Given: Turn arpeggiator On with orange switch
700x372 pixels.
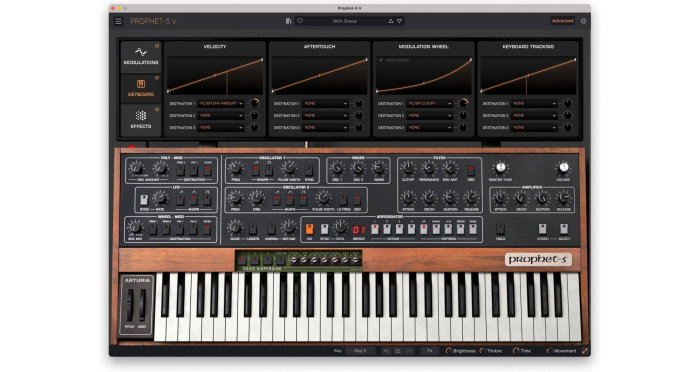Looking at the screenshot, I should point(309,229).
